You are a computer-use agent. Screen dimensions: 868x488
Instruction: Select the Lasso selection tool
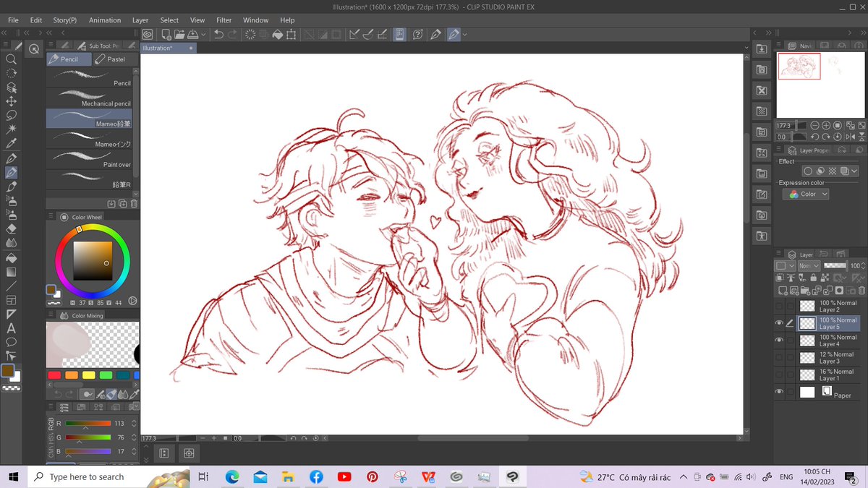click(x=11, y=115)
